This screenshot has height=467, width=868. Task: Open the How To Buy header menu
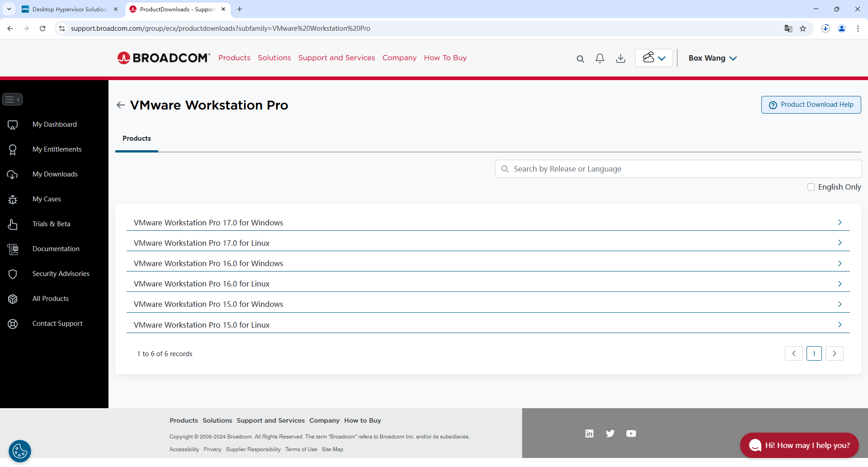445,58
